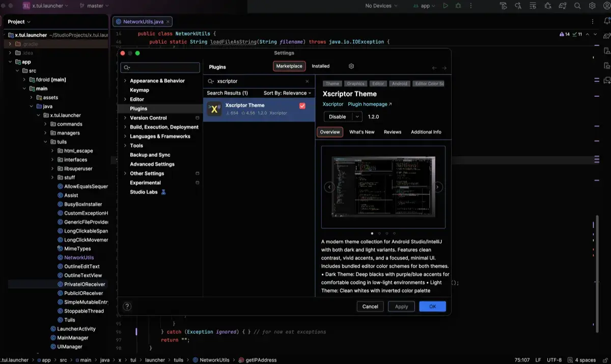The image size is (611, 364).
Task: Select the second carousel page dot
Action: coord(379,233)
